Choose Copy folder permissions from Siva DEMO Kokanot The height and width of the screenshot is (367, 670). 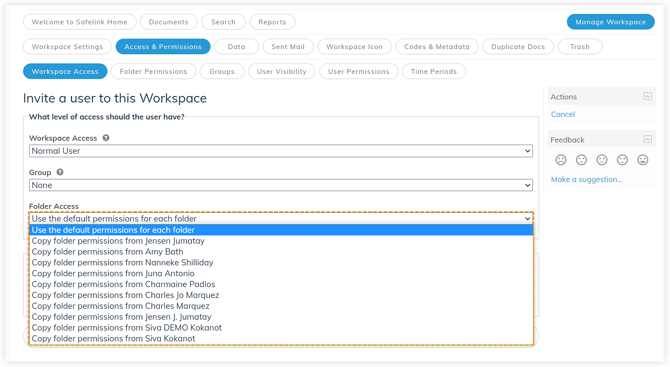281,328
